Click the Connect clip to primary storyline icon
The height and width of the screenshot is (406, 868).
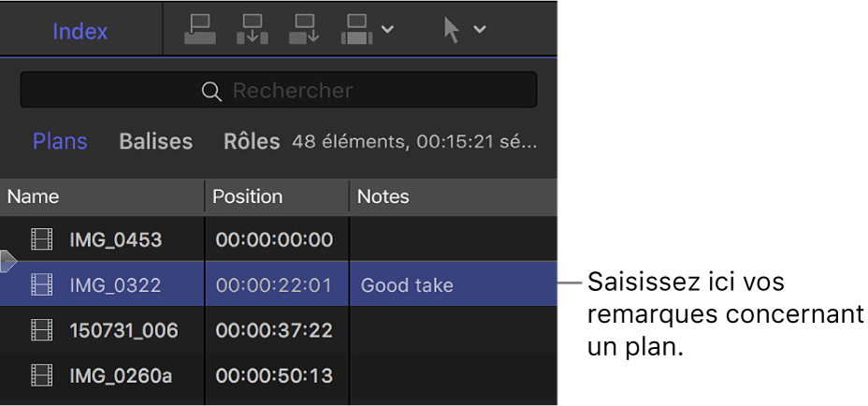coord(199,30)
